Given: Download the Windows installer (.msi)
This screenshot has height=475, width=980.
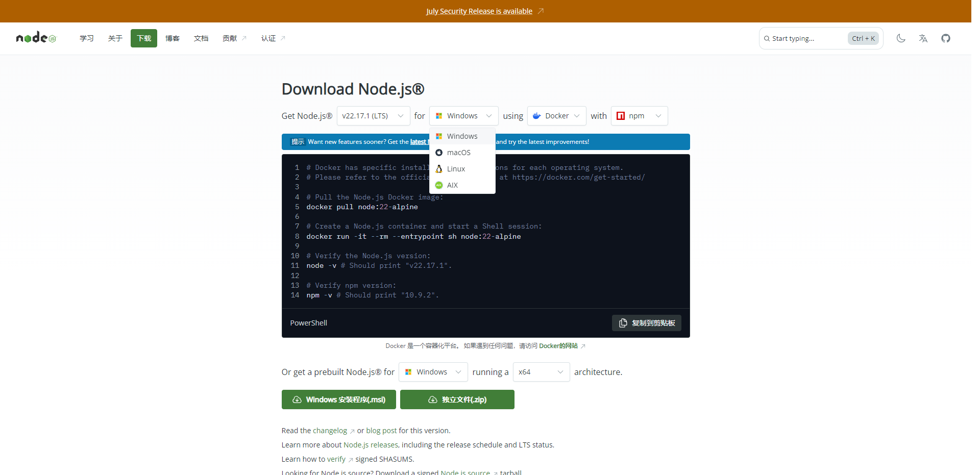Looking at the screenshot, I should 338,399.
